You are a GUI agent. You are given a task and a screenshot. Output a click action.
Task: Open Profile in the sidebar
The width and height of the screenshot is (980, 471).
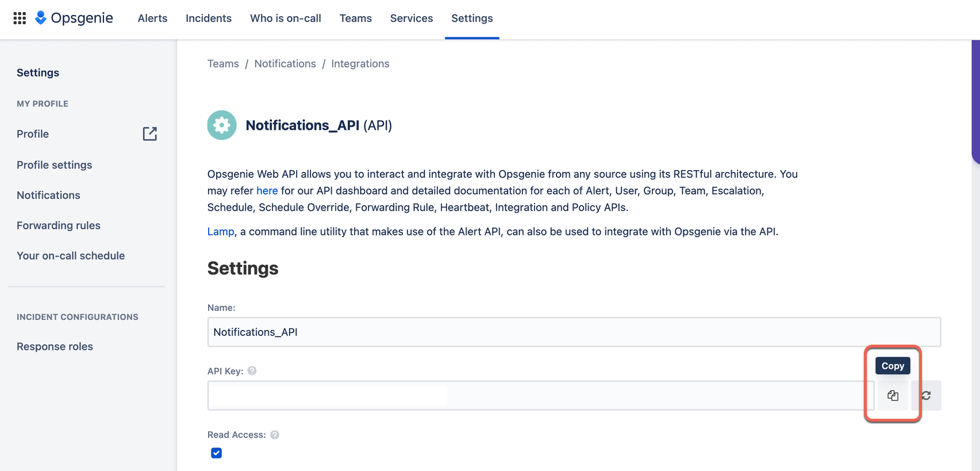[33, 134]
